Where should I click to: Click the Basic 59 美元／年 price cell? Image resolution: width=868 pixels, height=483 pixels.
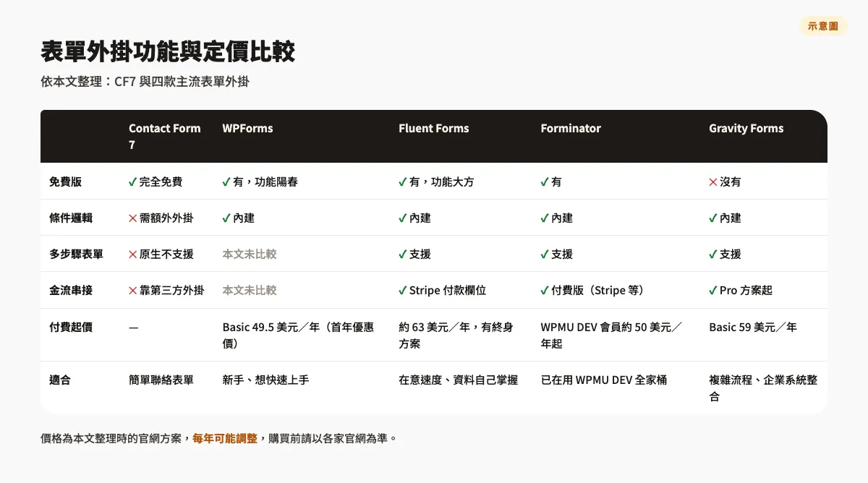pyautogui.click(x=753, y=327)
